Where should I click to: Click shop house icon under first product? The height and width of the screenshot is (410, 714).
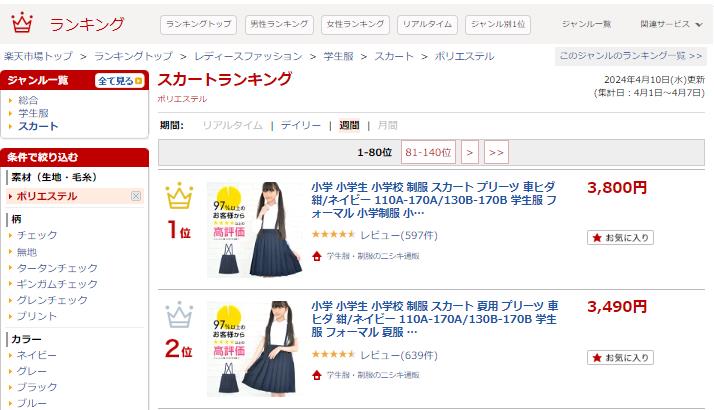coord(317,256)
